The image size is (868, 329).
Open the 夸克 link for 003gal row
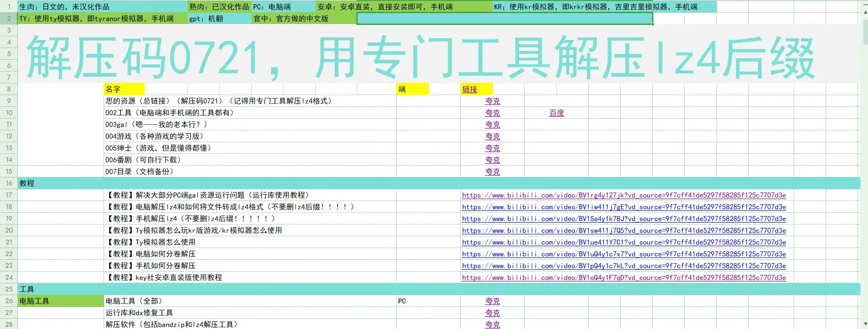click(x=492, y=125)
